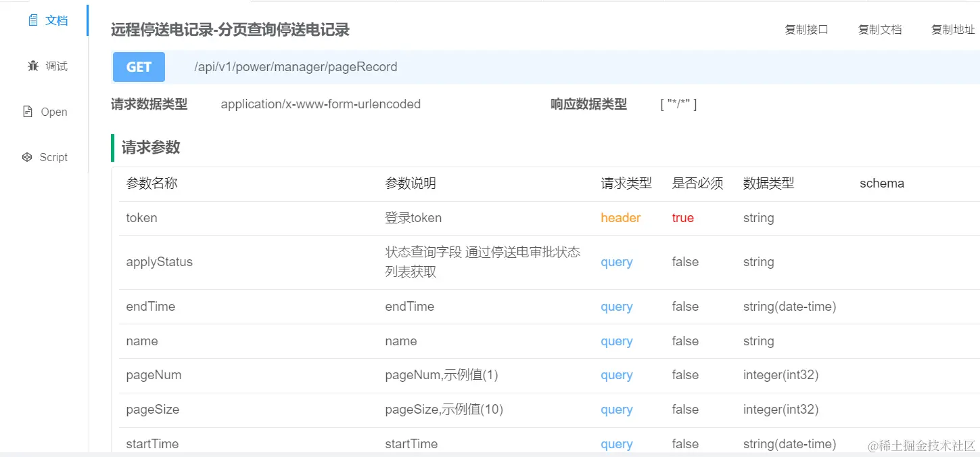
Task: Click the 参数名称 column header
Action: tap(151, 183)
